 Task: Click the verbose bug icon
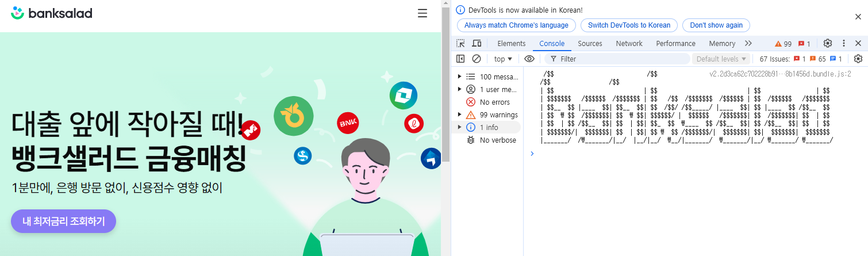coord(470,140)
